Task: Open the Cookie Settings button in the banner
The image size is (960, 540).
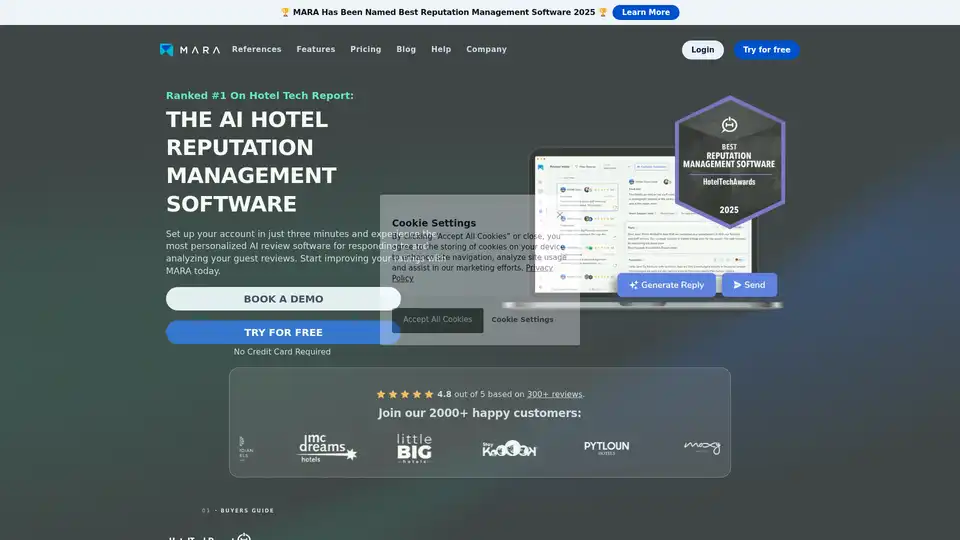Action: [522, 320]
